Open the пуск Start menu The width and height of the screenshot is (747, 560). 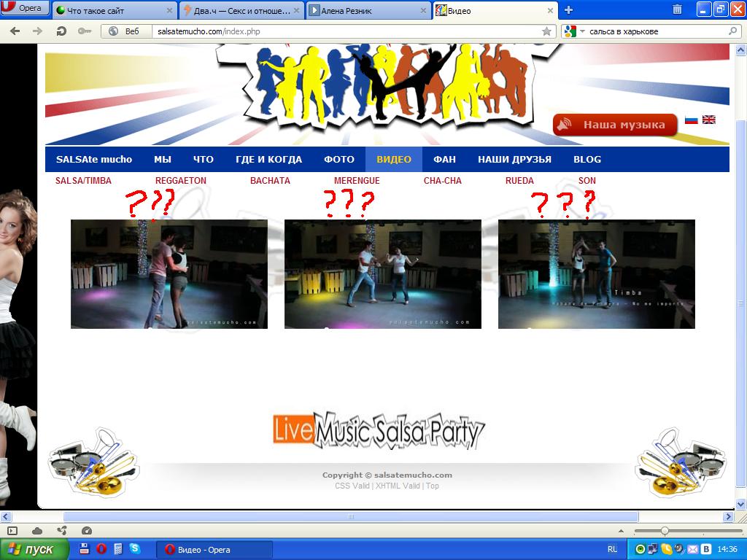point(34,549)
